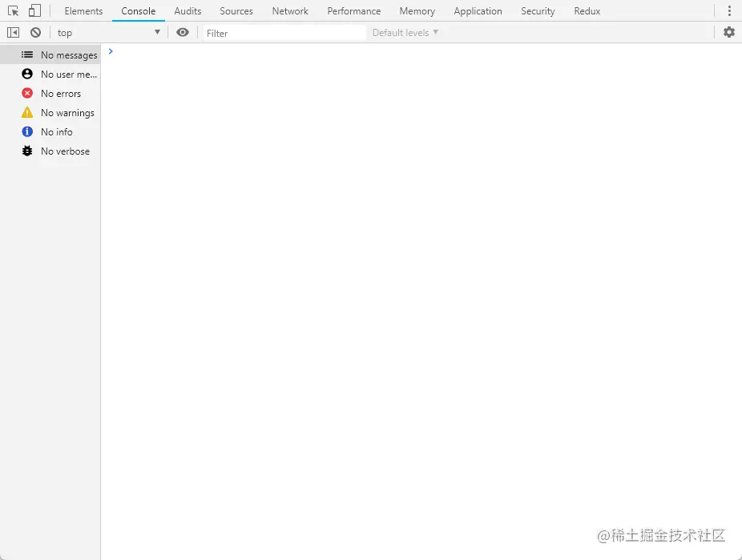Click the messages list icon
Image resolution: width=742 pixels, height=560 pixels.
pyautogui.click(x=27, y=54)
